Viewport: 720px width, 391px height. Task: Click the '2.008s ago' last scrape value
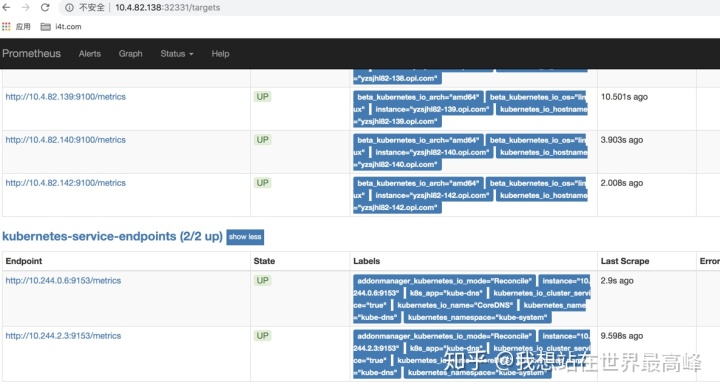pyautogui.click(x=622, y=183)
